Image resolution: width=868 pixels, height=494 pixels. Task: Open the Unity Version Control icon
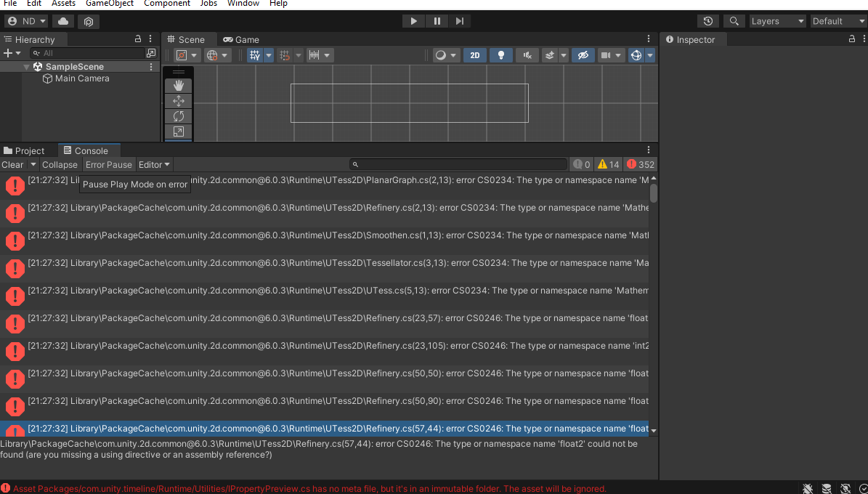[89, 21]
